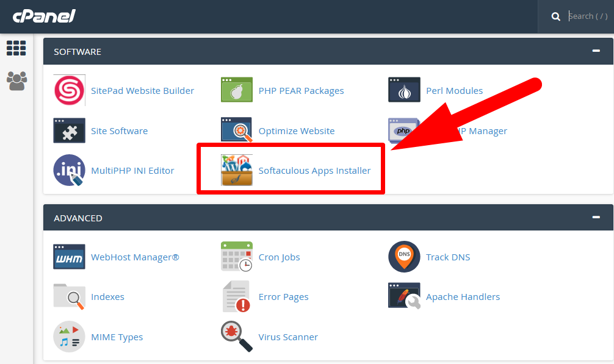Open the Apache Handlers link
Screen dimensions: 614x364
pos(463,297)
